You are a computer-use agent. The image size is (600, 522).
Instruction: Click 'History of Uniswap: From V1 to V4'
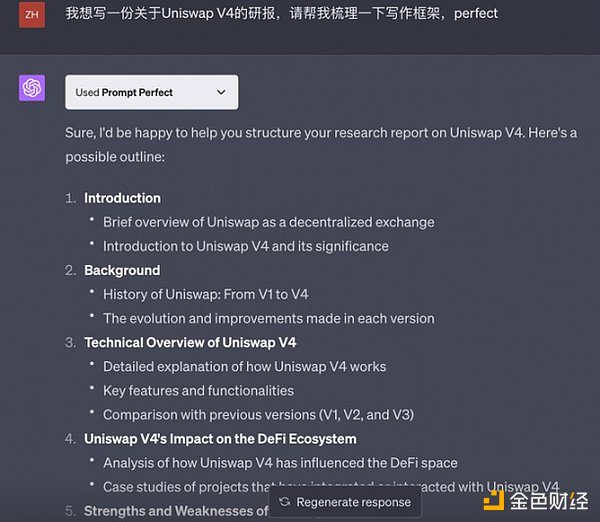[205, 295]
